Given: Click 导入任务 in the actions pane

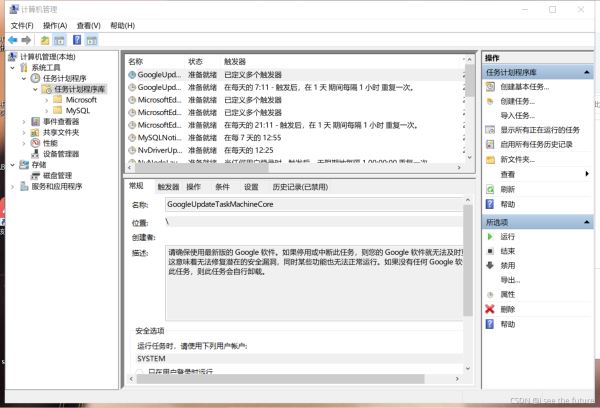Looking at the screenshot, I should 517,116.
